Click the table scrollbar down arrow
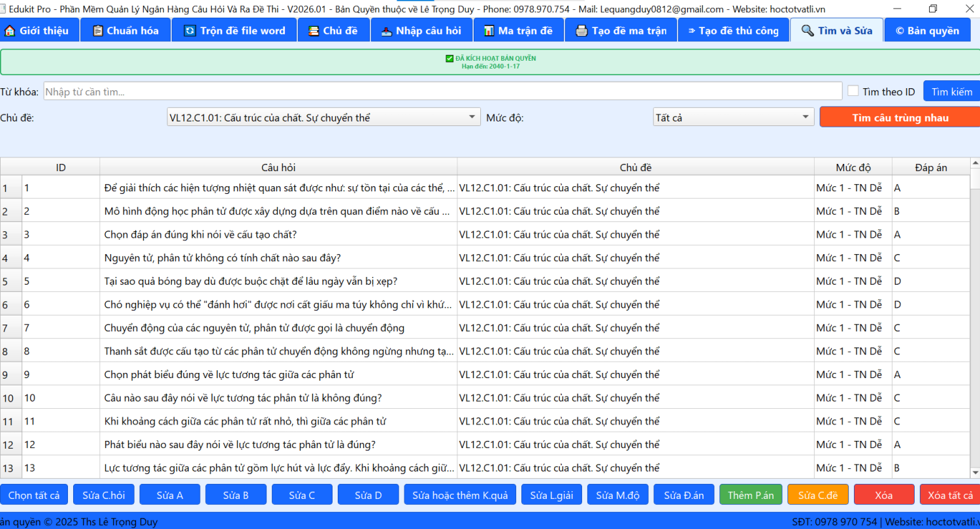 [x=975, y=473]
